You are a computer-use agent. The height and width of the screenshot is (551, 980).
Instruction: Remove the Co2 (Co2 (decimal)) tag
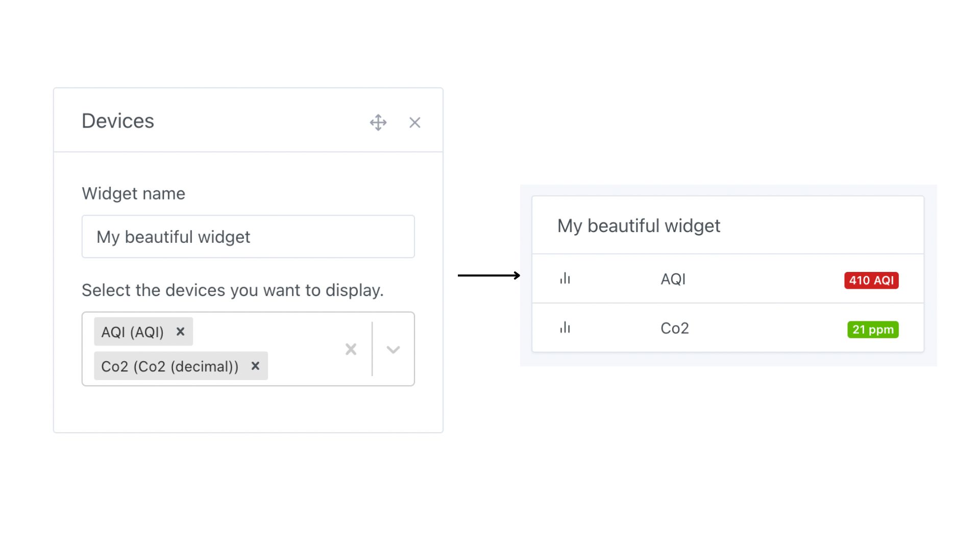(255, 366)
